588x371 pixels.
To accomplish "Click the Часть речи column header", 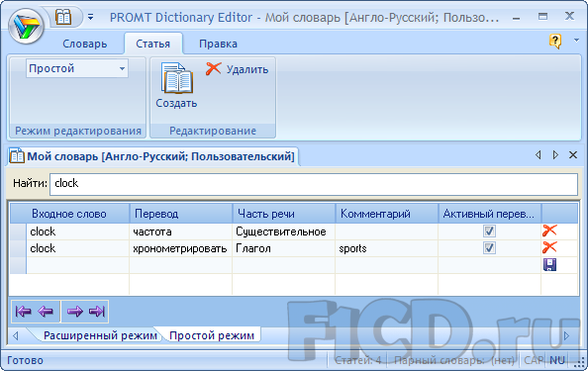I will [284, 214].
